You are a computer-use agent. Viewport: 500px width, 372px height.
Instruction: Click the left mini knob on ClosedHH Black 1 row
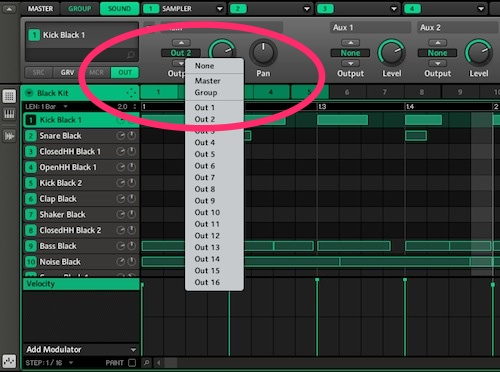tap(120, 151)
